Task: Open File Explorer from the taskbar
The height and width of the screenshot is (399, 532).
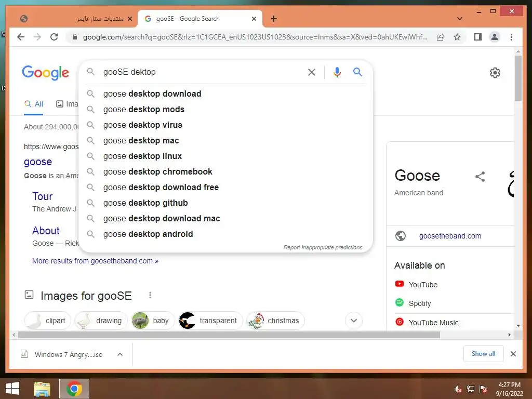Action: tap(42, 389)
